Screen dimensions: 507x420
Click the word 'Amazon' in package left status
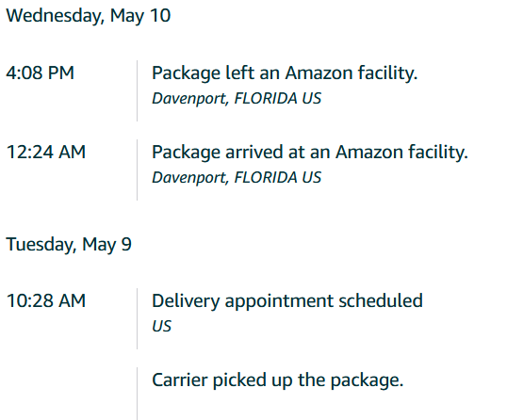tap(319, 73)
